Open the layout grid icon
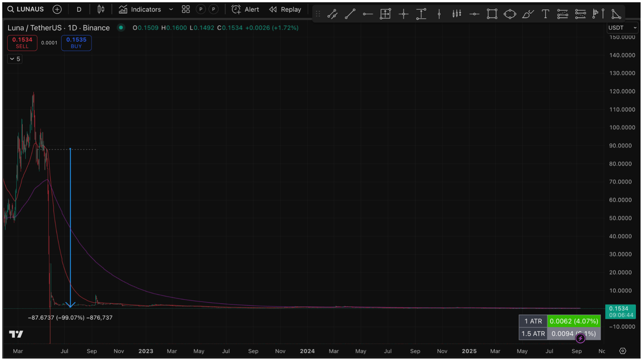 click(x=186, y=9)
